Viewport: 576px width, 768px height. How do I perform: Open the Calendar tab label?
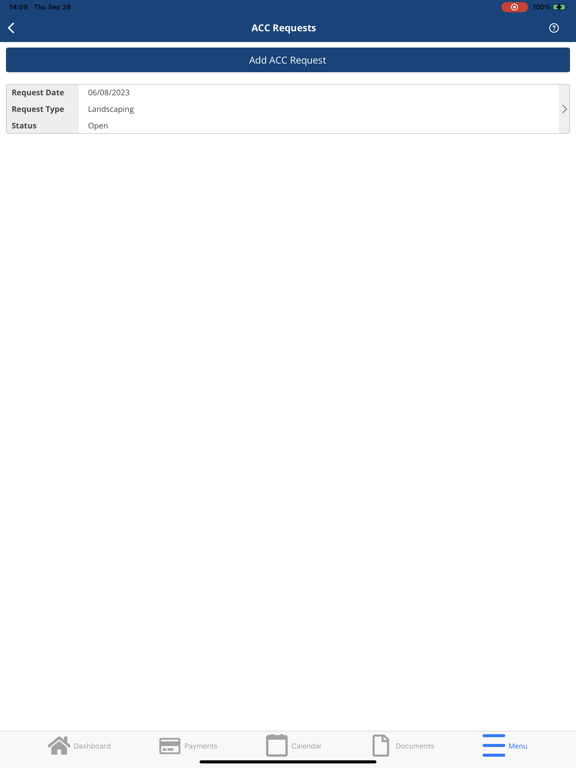tap(306, 746)
